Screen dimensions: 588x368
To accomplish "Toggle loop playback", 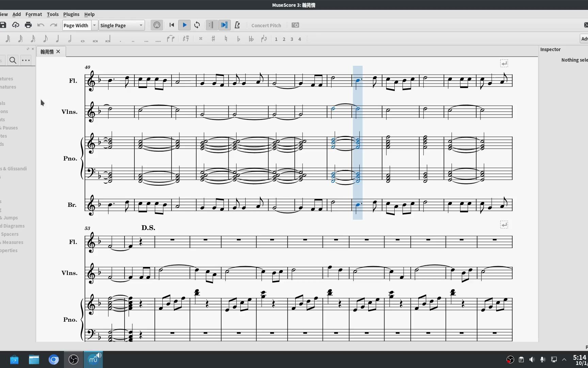I will 197,25.
